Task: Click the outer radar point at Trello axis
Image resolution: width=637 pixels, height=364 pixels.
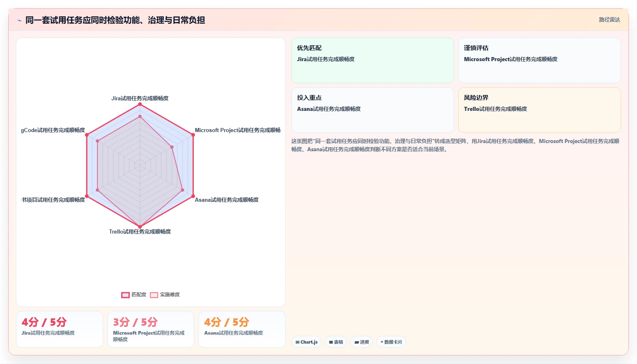Action: coord(140,227)
